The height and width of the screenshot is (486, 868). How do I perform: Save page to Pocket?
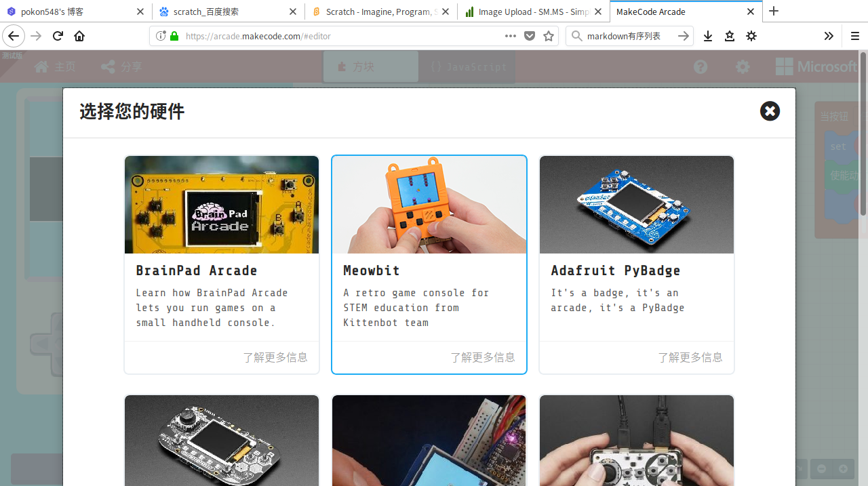click(x=530, y=36)
